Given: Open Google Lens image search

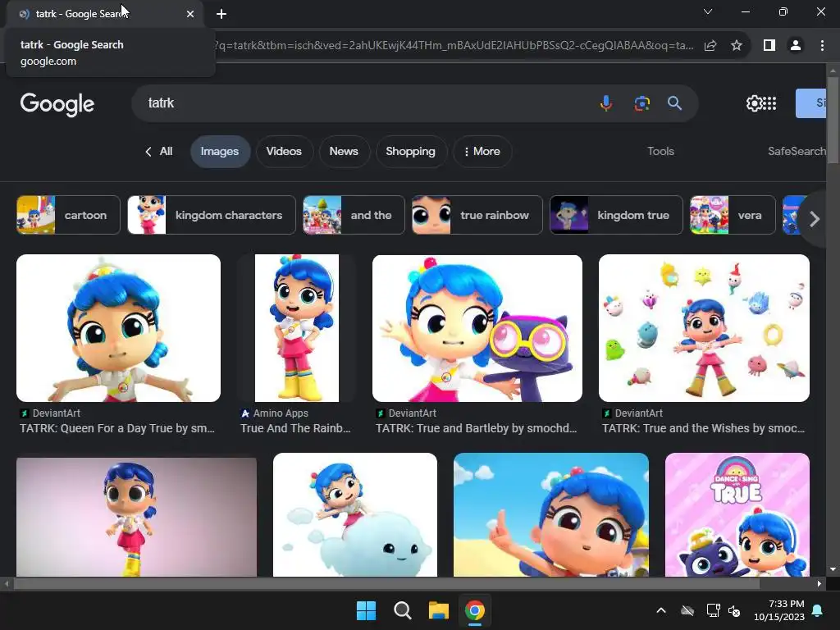Looking at the screenshot, I should click(641, 103).
